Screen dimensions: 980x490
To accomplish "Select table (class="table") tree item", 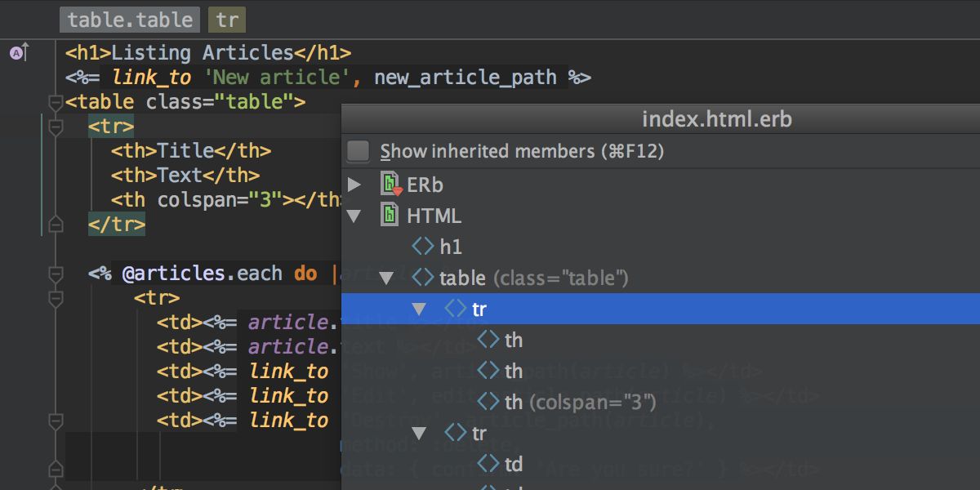I will click(x=533, y=278).
